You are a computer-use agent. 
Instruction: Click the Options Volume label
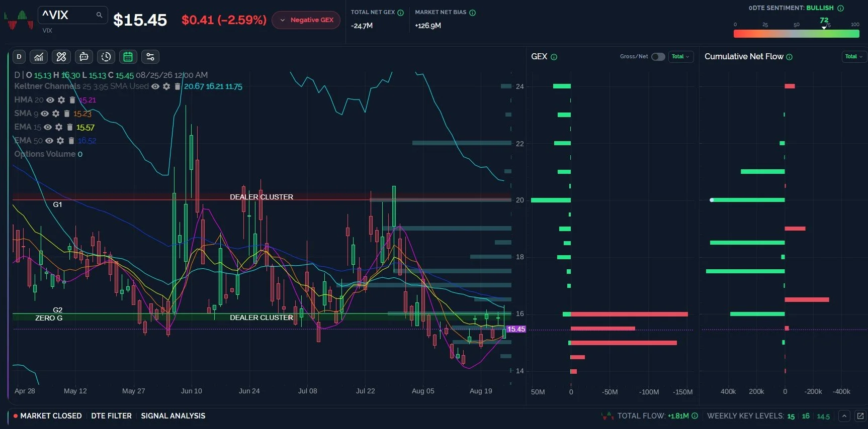coord(45,154)
